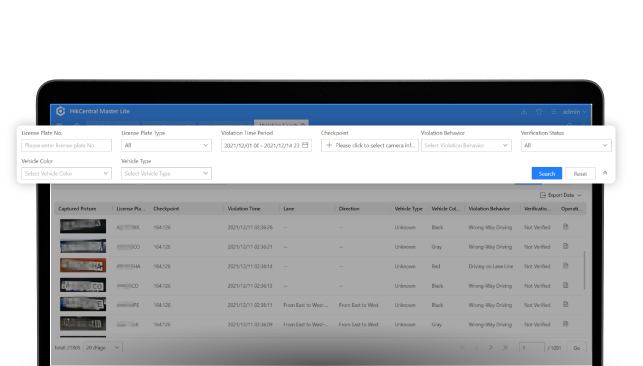Click the Red vehicle color cell
Image resolution: width=643 pixels, height=366 pixels.
point(436,266)
